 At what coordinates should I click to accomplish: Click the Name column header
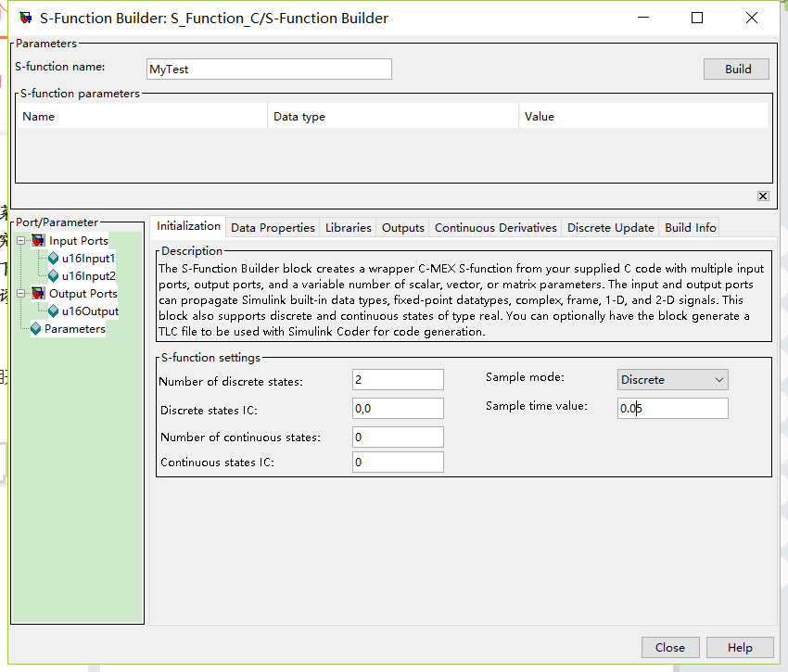tap(142, 117)
